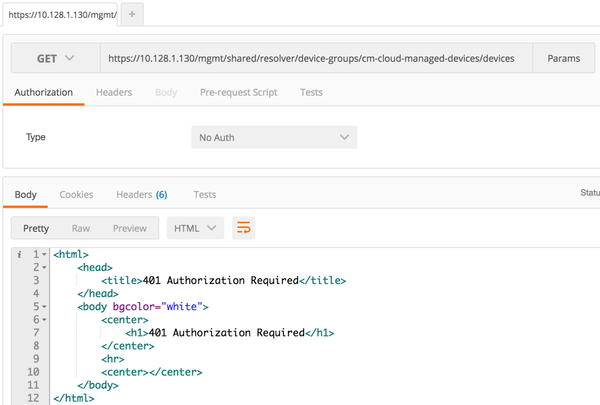The image size is (600, 405).
Task: Open the Pre-request Script tab
Action: click(x=240, y=92)
